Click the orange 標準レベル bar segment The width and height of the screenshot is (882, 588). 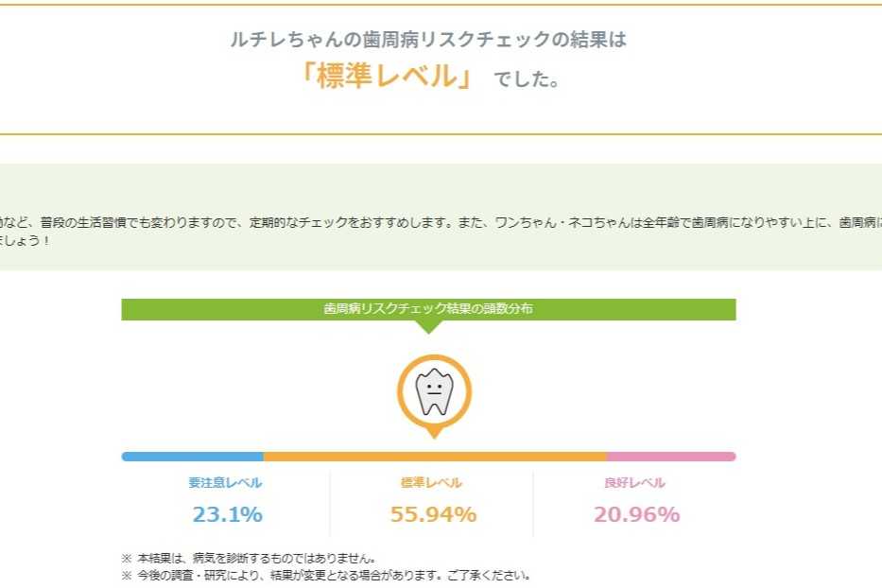(435, 457)
